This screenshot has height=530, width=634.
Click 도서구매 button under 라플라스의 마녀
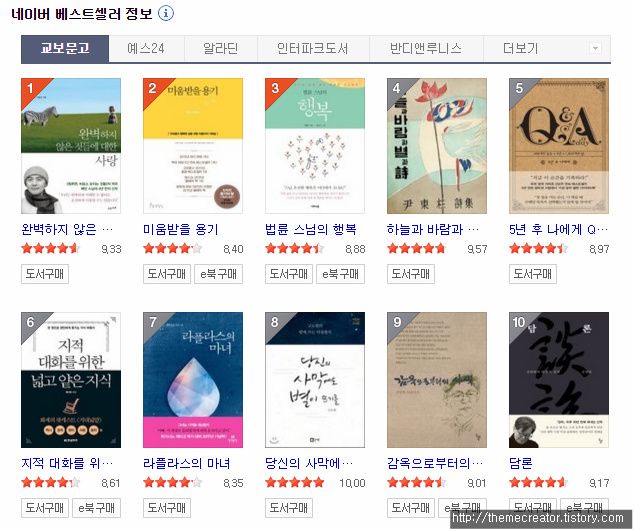click(x=167, y=508)
